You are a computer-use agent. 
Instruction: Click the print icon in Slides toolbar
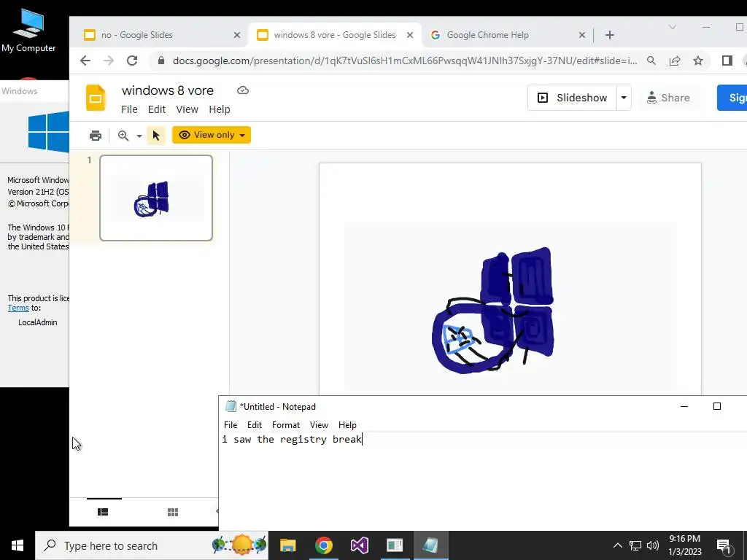click(96, 136)
